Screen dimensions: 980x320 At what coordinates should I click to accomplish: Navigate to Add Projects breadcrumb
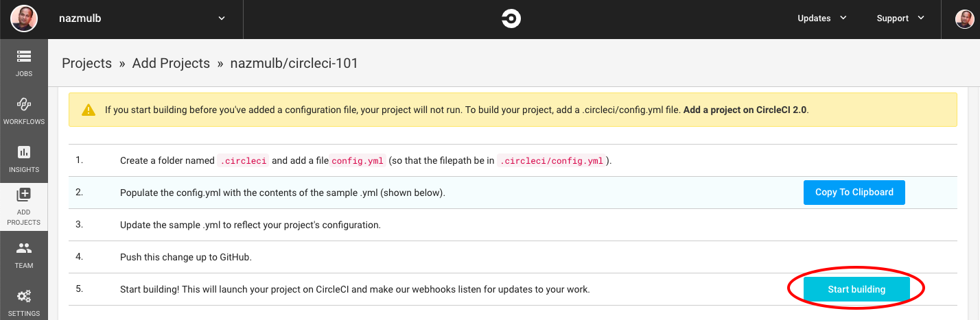coord(171,64)
